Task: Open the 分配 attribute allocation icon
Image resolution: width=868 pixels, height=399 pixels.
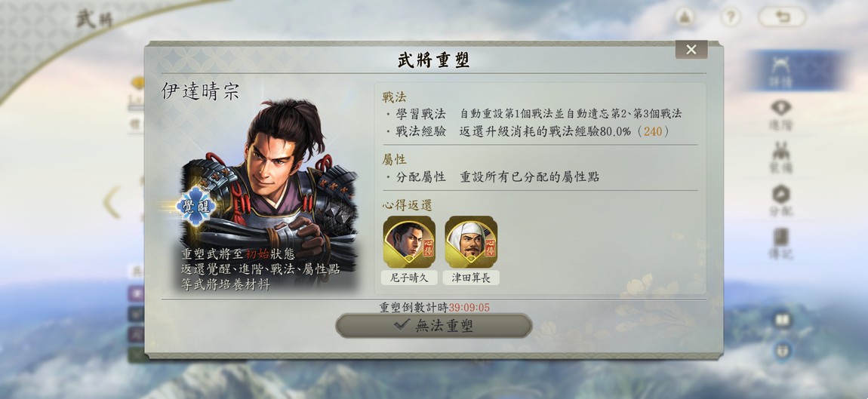Action: click(781, 201)
